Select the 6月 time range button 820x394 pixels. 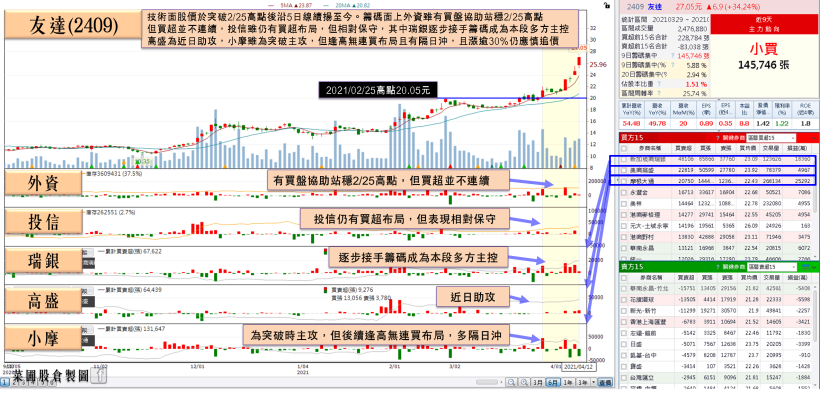(553, 382)
